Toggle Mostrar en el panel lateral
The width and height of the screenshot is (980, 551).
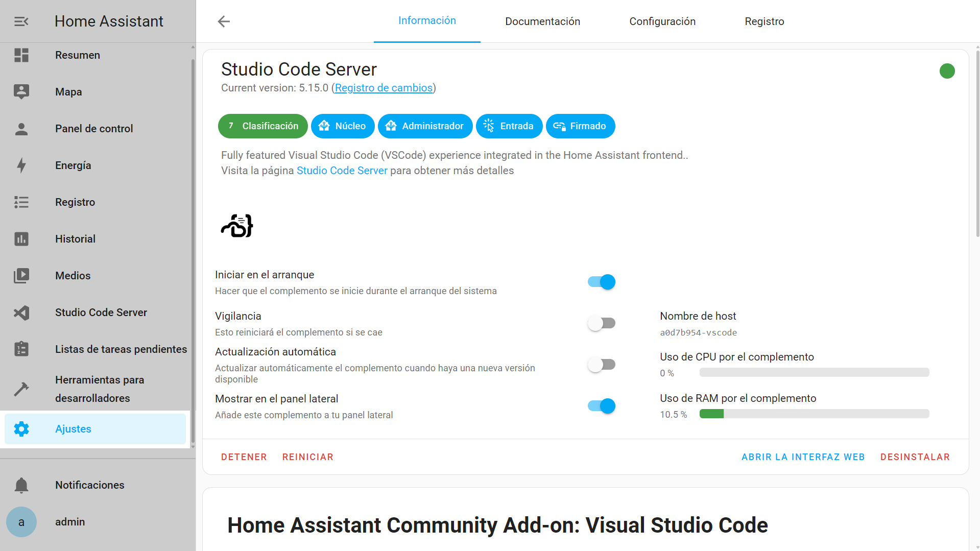point(601,405)
